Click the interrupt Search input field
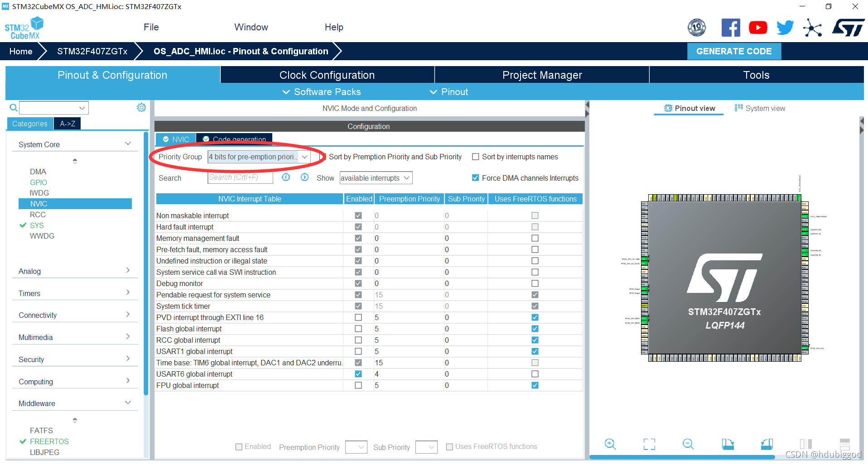 point(240,177)
